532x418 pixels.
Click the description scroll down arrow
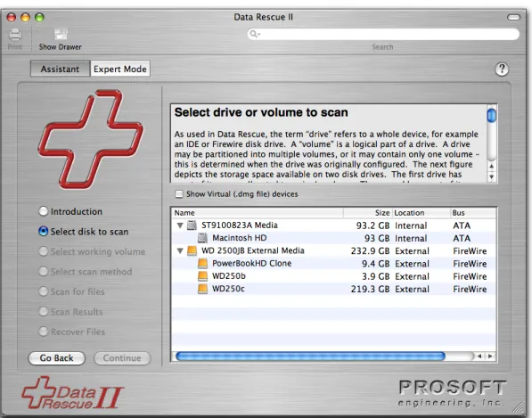[491, 176]
